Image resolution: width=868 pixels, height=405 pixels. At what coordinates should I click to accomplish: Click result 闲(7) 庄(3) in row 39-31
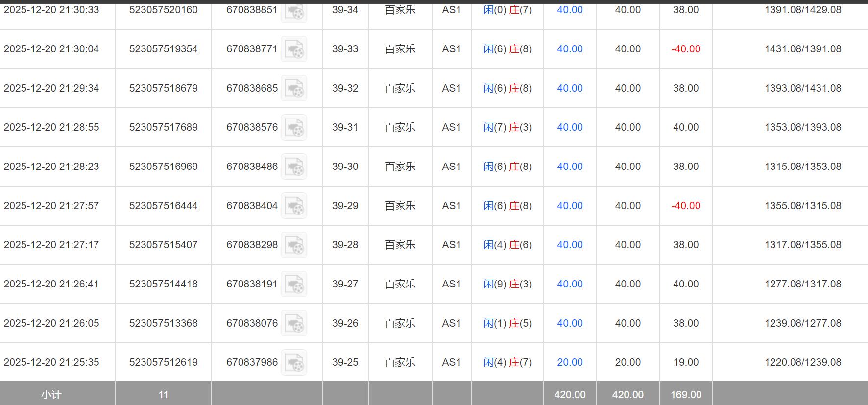(507, 127)
